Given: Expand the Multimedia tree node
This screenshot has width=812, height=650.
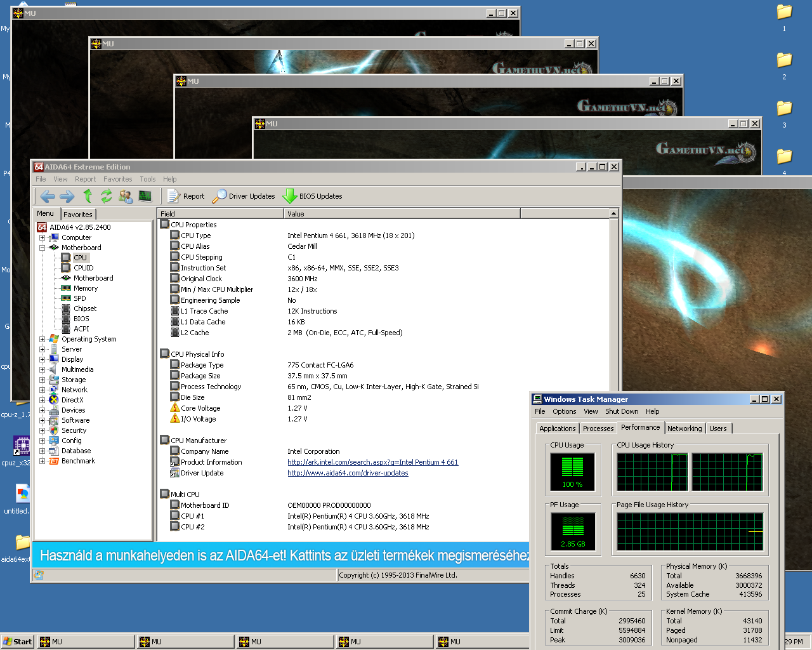Looking at the screenshot, I should click(42, 369).
